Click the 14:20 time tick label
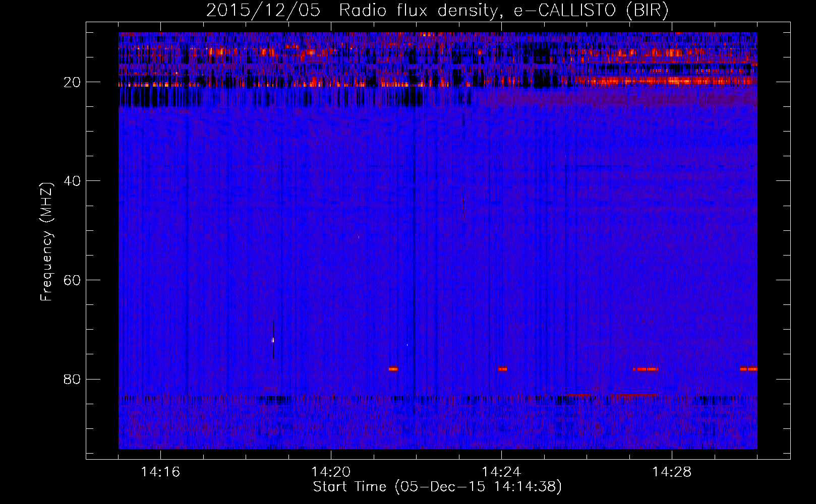816x504 pixels. 331,472
